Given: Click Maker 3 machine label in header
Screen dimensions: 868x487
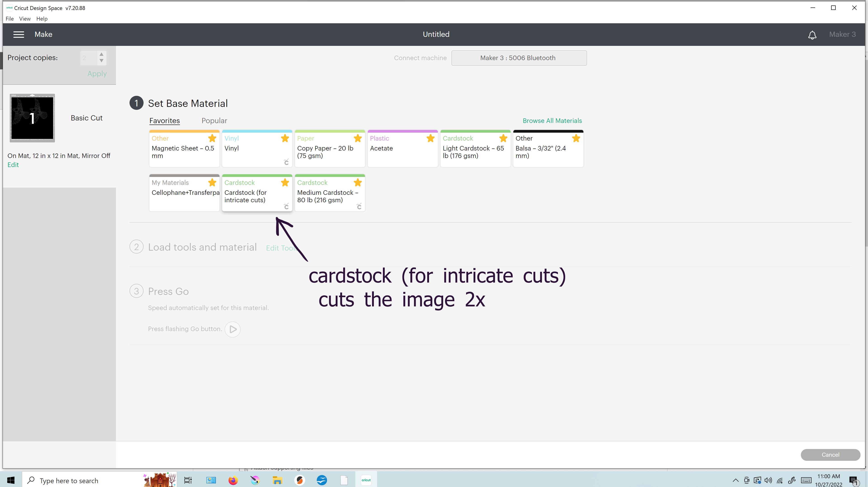Looking at the screenshot, I should click(842, 34).
